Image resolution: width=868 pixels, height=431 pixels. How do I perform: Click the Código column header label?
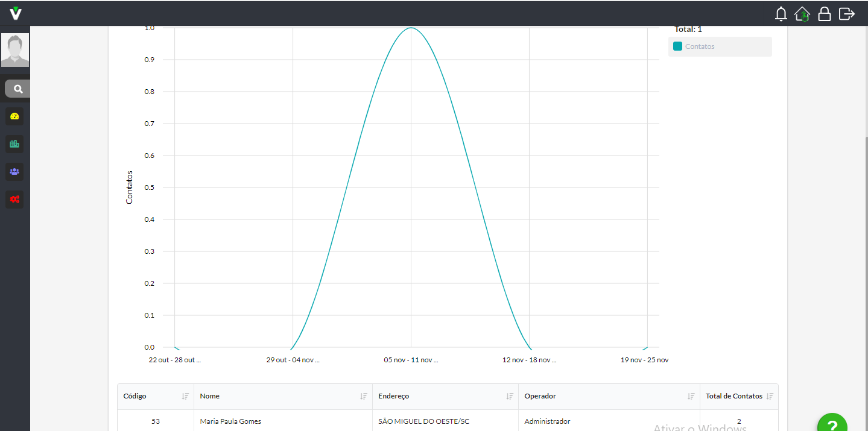click(x=135, y=397)
